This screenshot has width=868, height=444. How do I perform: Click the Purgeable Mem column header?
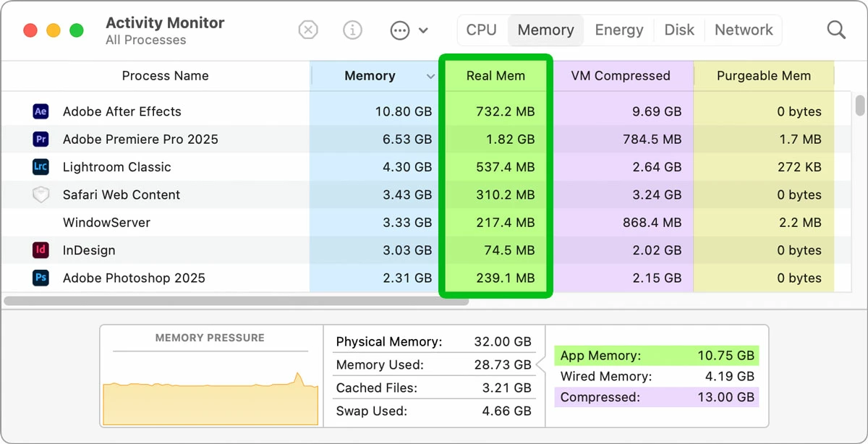tap(763, 76)
